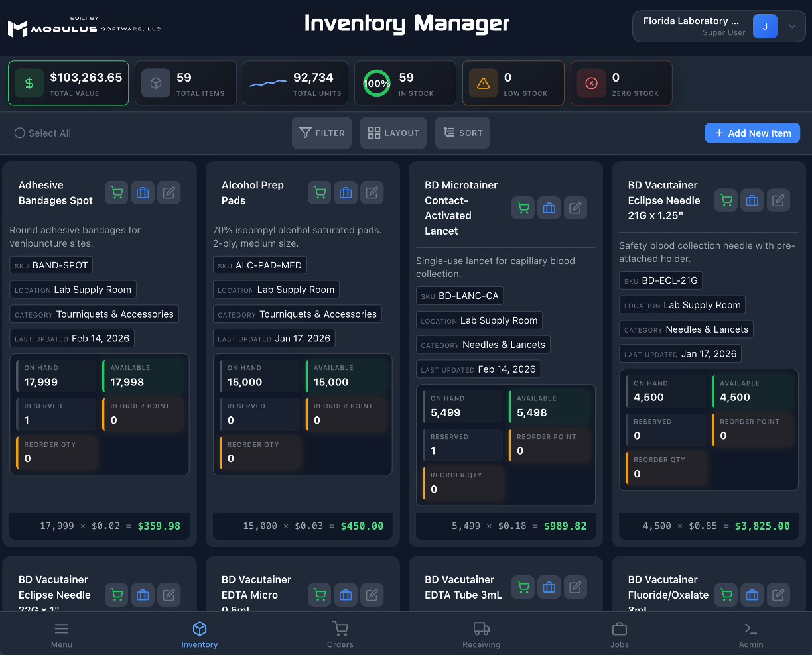Click briefcase icon on BD Microtainer Lancet card

(x=549, y=208)
